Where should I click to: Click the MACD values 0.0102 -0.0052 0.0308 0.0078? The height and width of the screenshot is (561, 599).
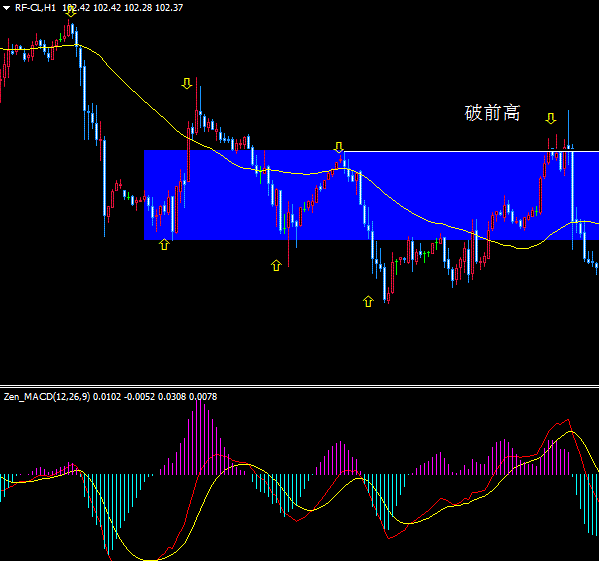coord(155,397)
